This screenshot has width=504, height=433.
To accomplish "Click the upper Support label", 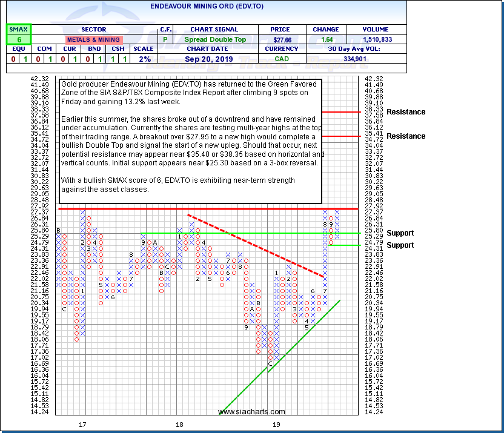I will coord(400,233).
